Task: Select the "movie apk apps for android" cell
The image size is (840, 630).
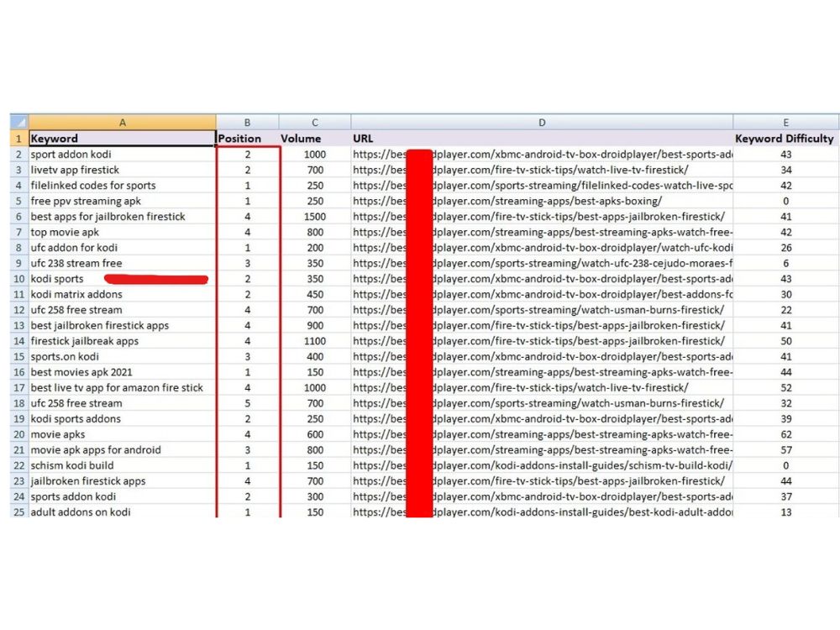Action: coord(122,449)
